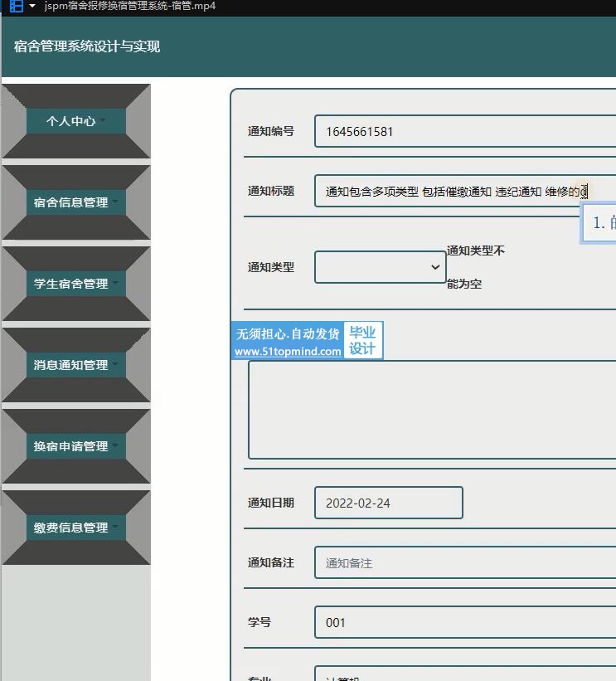Image resolution: width=616 pixels, height=681 pixels.
Task: Click the 通知编号 field showing 1645661581
Action: click(x=465, y=131)
